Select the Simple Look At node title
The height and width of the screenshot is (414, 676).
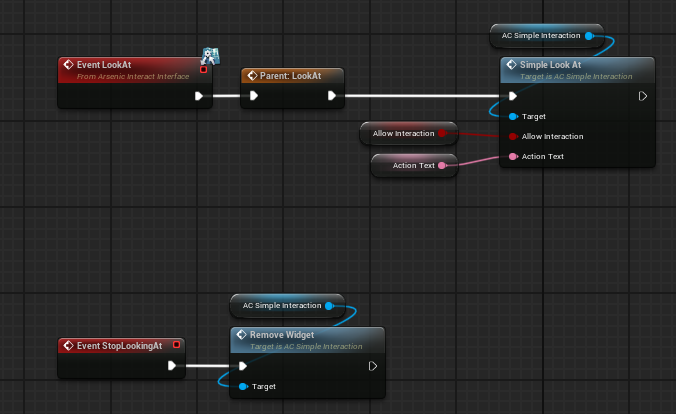[550, 65]
